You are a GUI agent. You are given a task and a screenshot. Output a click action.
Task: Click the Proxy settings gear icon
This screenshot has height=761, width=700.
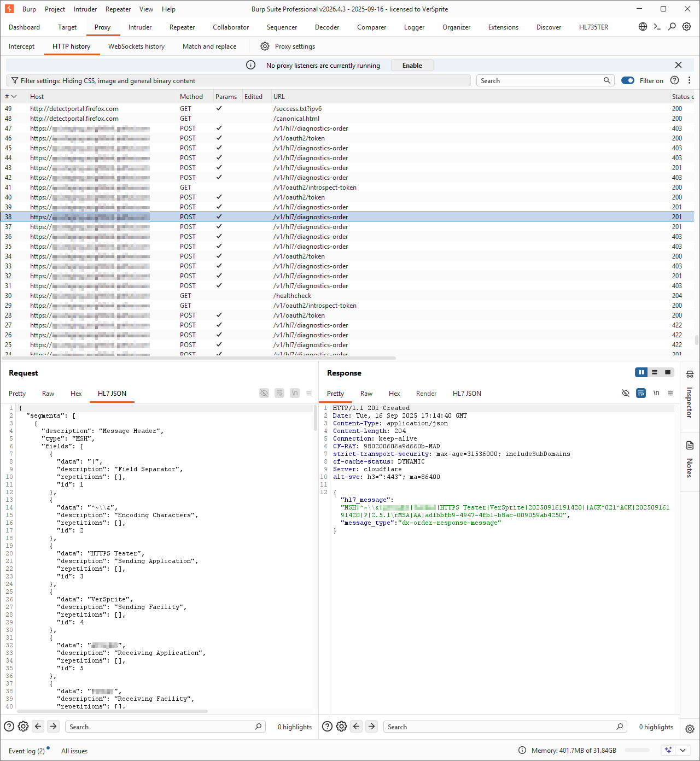265,46
